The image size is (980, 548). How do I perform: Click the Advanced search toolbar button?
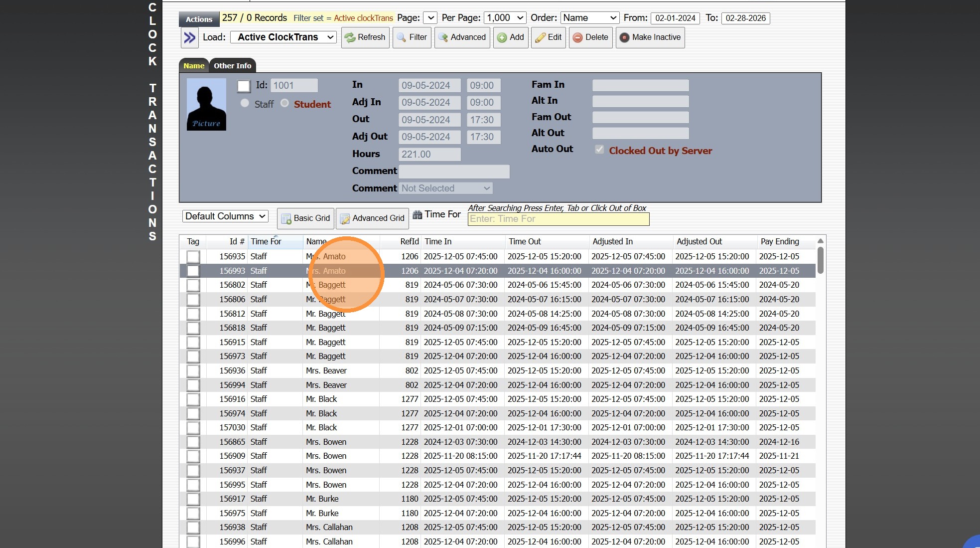[462, 37]
